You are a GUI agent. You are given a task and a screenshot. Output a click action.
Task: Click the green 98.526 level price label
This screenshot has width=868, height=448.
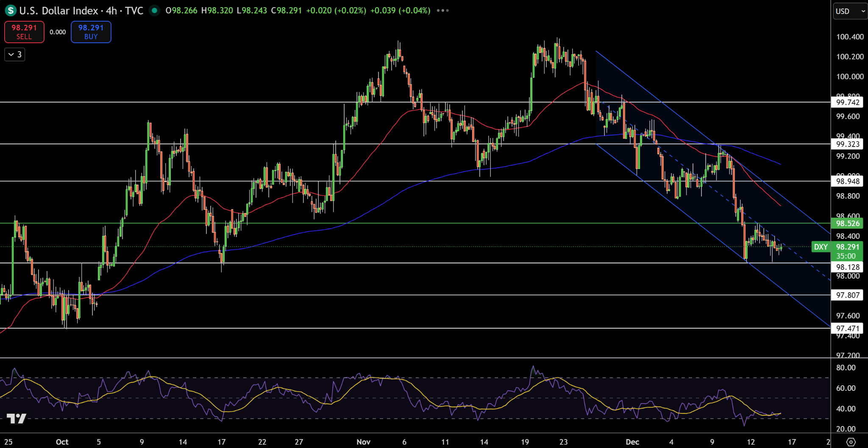pos(847,223)
